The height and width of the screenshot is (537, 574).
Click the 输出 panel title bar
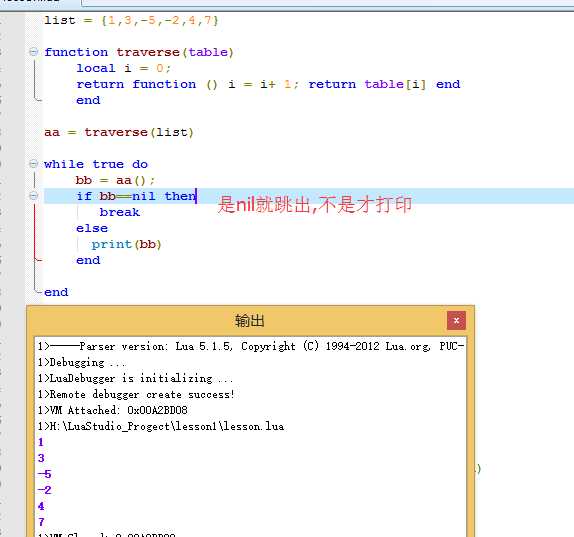coord(250,321)
